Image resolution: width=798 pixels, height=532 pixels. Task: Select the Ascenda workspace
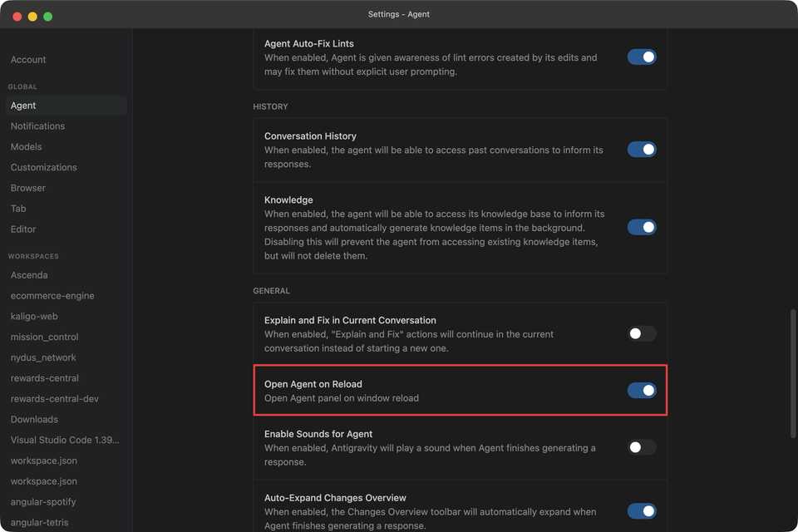coord(28,274)
